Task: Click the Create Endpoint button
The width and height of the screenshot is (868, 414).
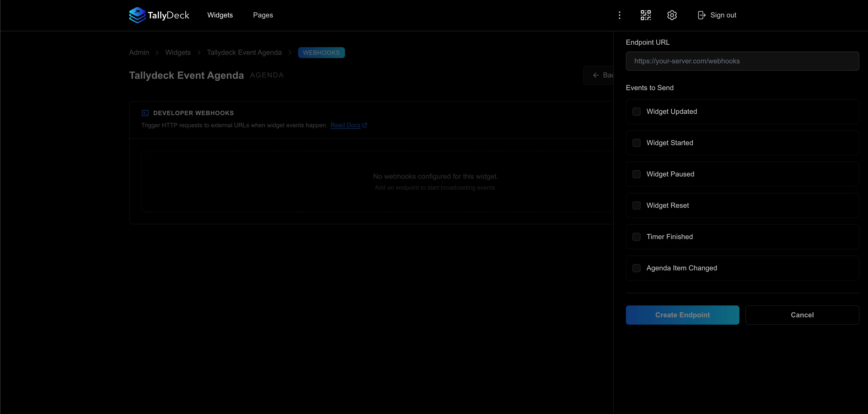Action: coord(682,315)
